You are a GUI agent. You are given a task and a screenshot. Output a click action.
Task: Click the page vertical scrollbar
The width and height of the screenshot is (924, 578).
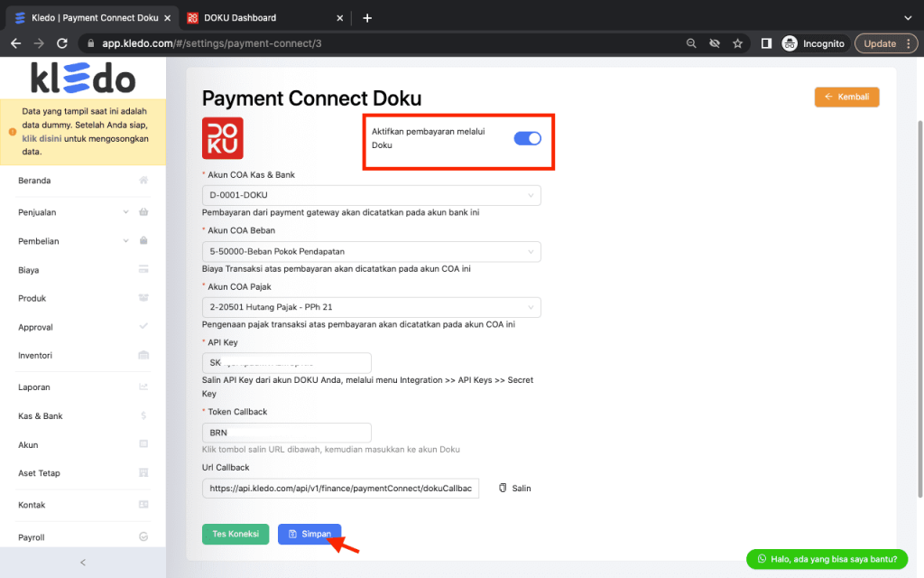[x=919, y=309]
